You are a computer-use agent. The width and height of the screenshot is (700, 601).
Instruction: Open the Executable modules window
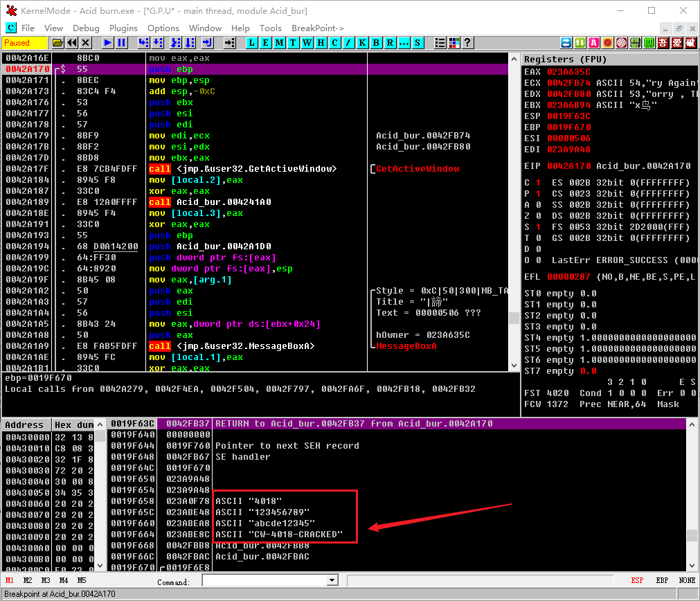265,42
